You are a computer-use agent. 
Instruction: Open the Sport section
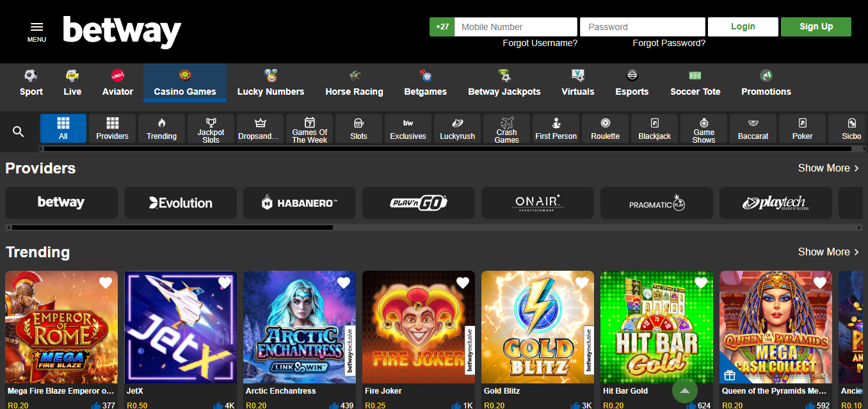[x=31, y=82]
